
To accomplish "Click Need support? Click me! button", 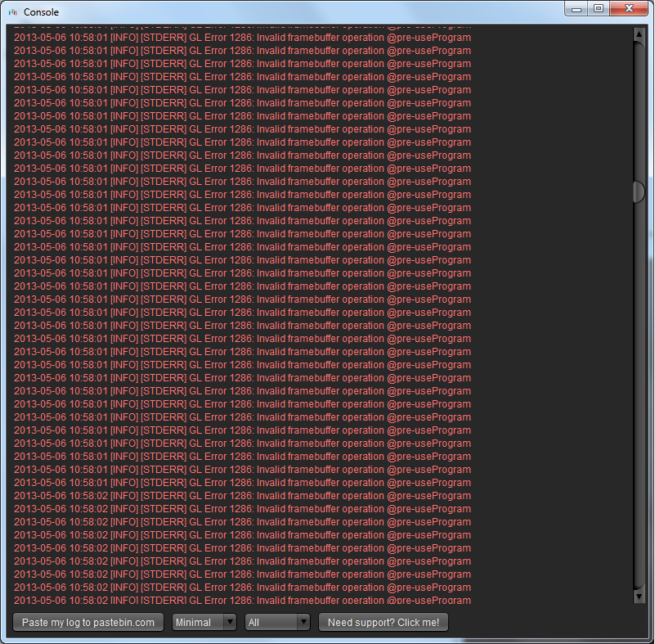I will pos(384,622).
